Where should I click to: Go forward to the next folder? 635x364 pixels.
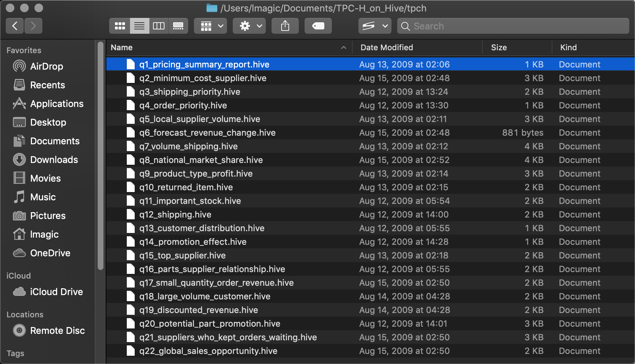(x=33, y=26)
